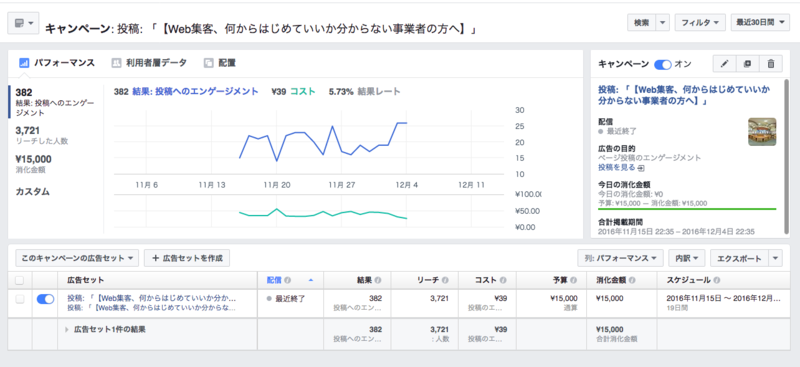Click the info icon beside リーチ header
This screenshot has width=800, height=367.
point(445,280)
